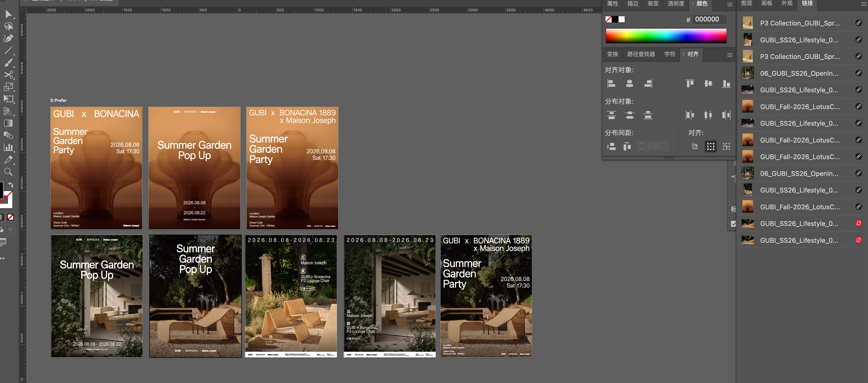Image resolution: width=868 pixels, height=383 pixels.
Task: Click the black swatch in color panel
Action: tap(615, 20)
